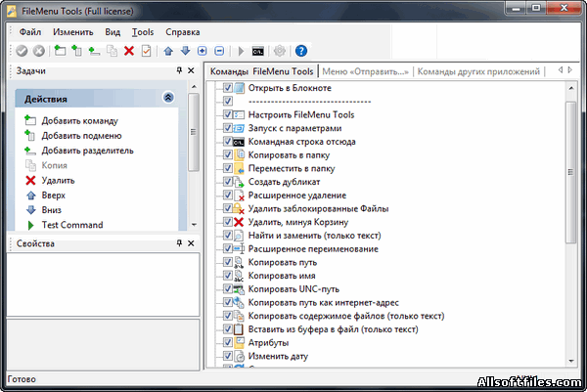Click Добавить команду action link
Image resolution: width=587 pixels, height=392 pixels.
pyautogui.click(x=80, y=121)
